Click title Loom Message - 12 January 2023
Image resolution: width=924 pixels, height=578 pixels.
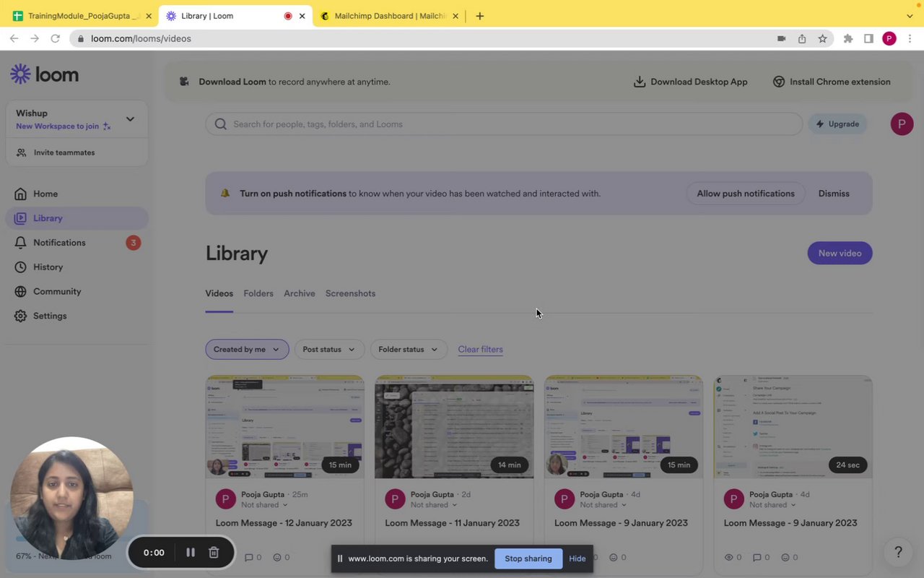coord(284,523)
